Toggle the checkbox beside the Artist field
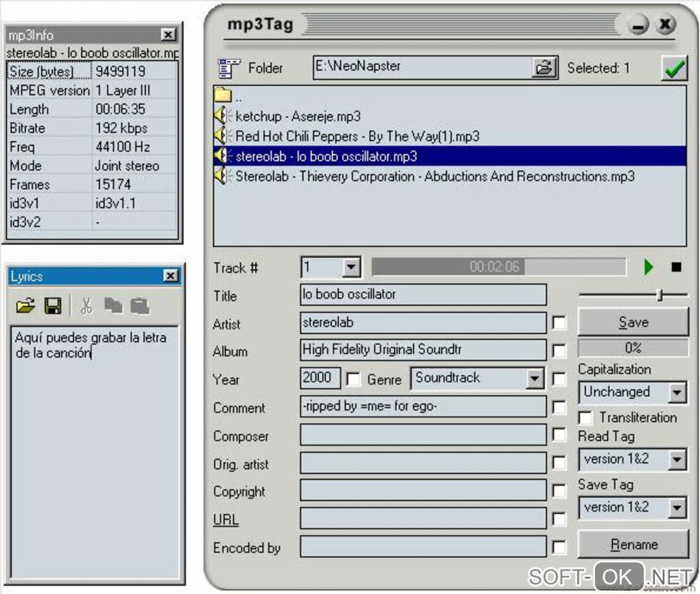The width and height of the screenshot is (700, 594). (x=559, y=322)
